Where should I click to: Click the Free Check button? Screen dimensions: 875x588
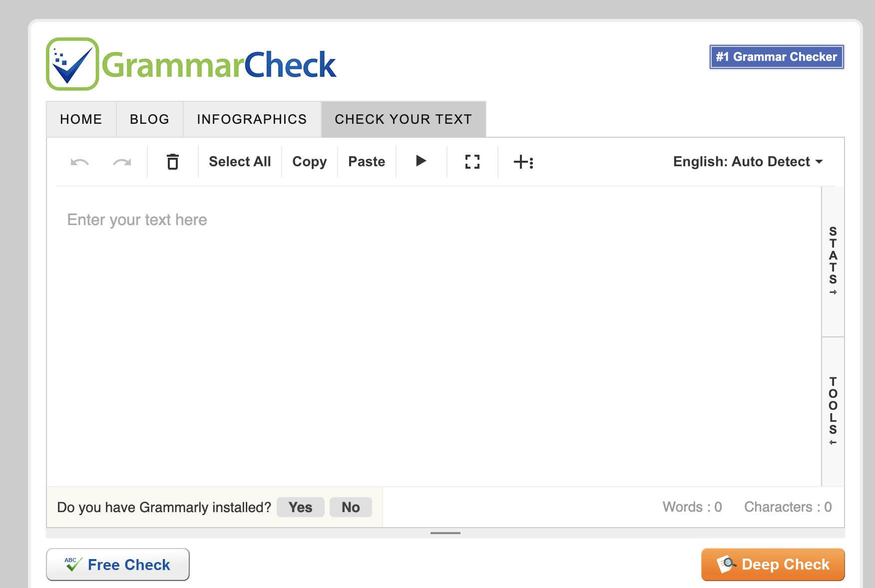pyautogui.click(x=118, y=565)
